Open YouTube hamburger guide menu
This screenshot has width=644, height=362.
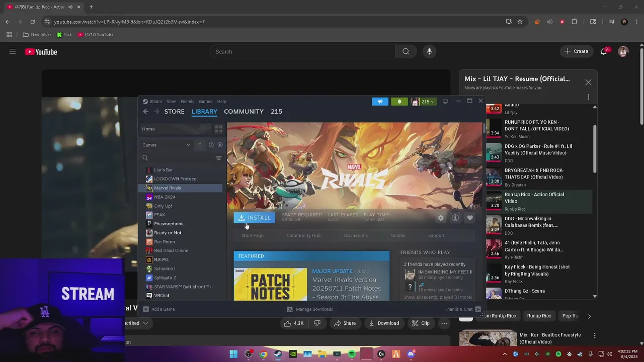tap(13, 51)
